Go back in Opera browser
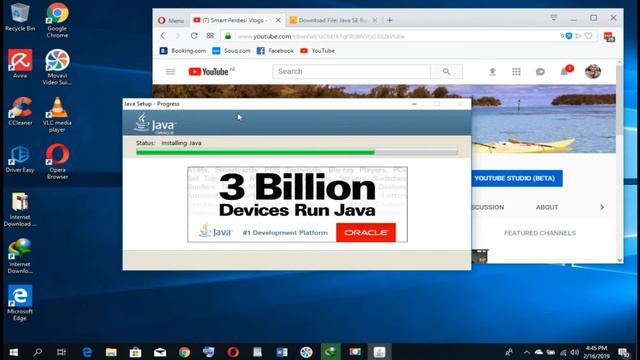The width and height of the screenshot is (640, 360). point(163,36)
